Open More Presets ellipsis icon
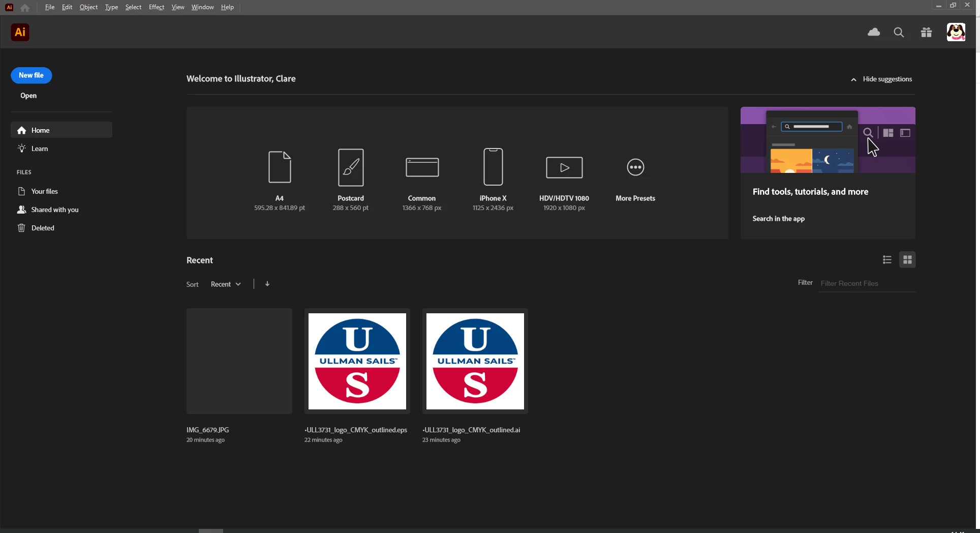 point(635,167)
